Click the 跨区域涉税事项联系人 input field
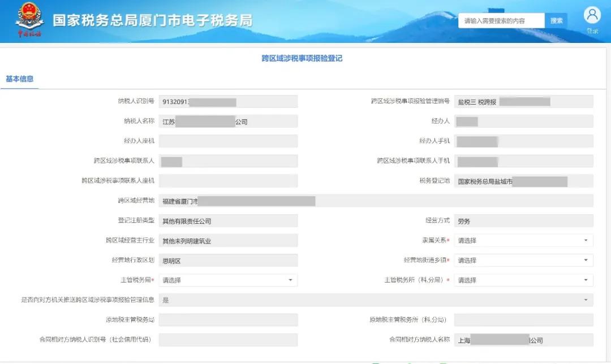 [x=228, y=161]
